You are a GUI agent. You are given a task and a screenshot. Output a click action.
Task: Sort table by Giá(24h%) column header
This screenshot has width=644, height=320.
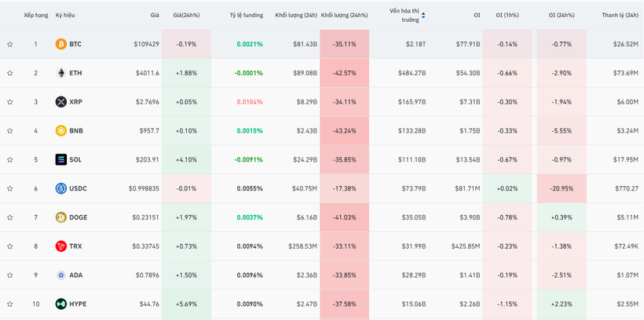coord(186,15)
